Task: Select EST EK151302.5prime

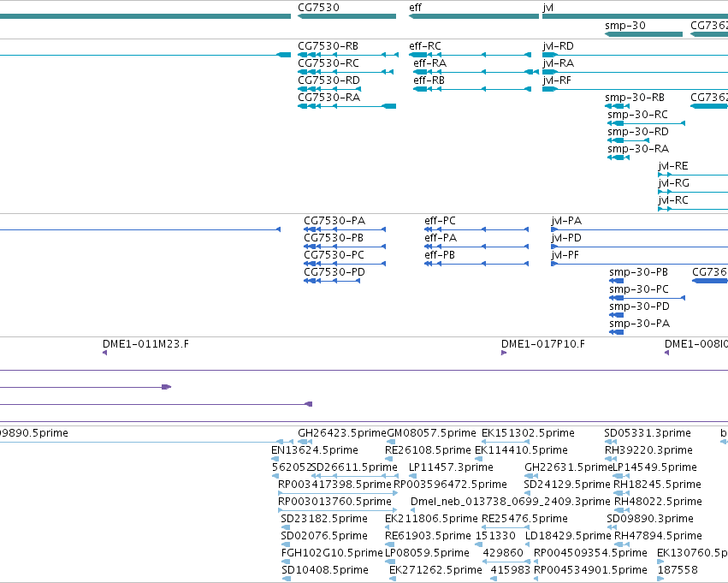Action: (x=506, y=442)
